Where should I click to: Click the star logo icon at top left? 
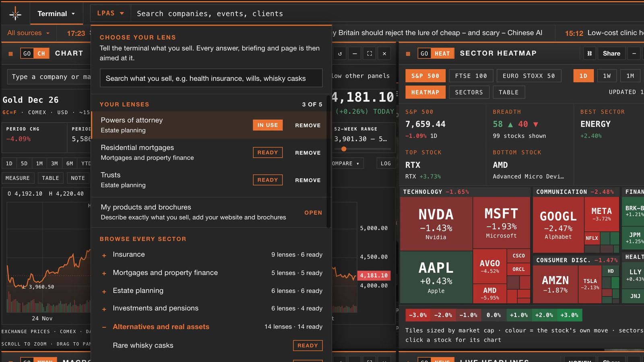click(15, 14)
